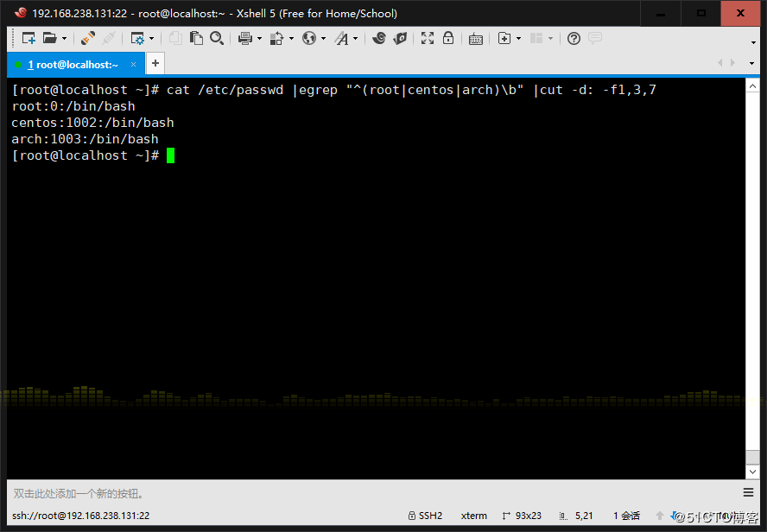Screen dimensions: 767x532
Task: Toggle full screen mode icon
Action: (x=428, y=38)
